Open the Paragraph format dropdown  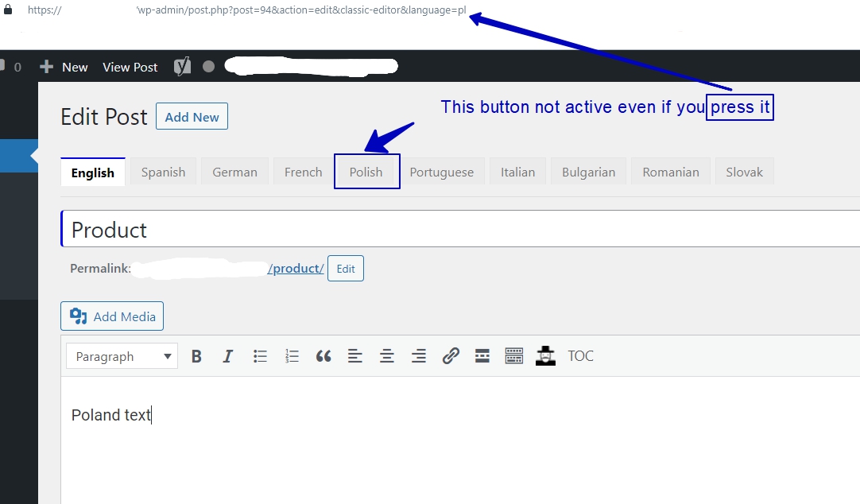tap(122, 356)
